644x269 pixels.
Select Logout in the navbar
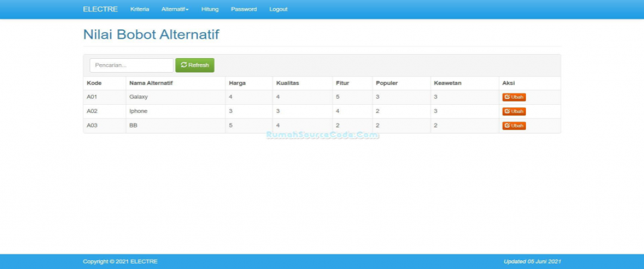[279, 9]
